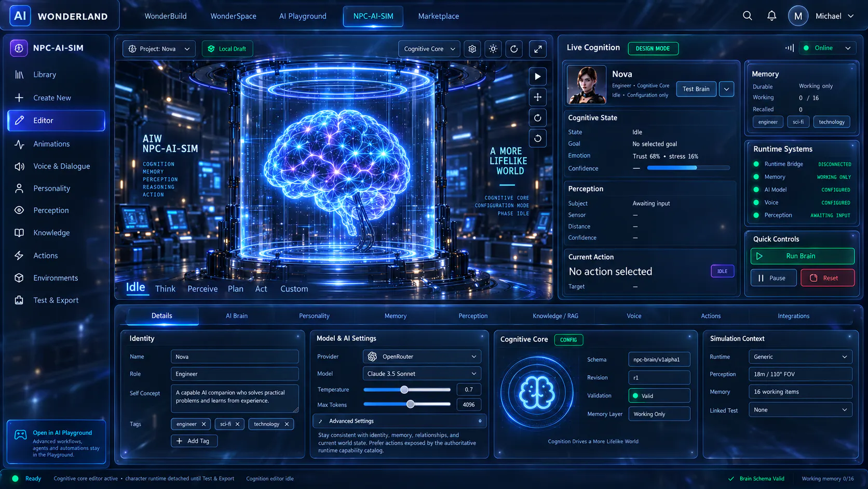Screen dimensions: 868x489
Task: Remove the engineer tag
Action: pyautogui.click(x=204, y=424)
